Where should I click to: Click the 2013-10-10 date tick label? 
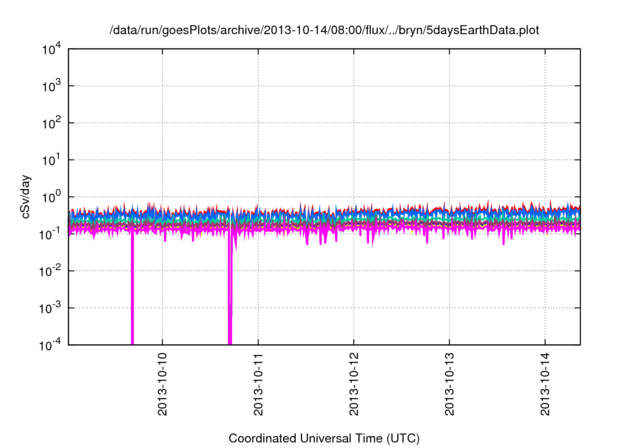click(162, 384)
